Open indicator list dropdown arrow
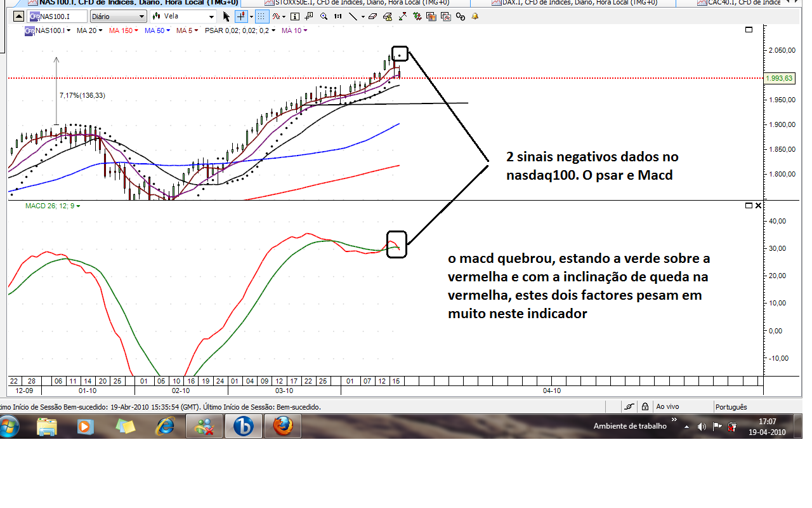This screenshot has width=812, height=508. point(284,17)
